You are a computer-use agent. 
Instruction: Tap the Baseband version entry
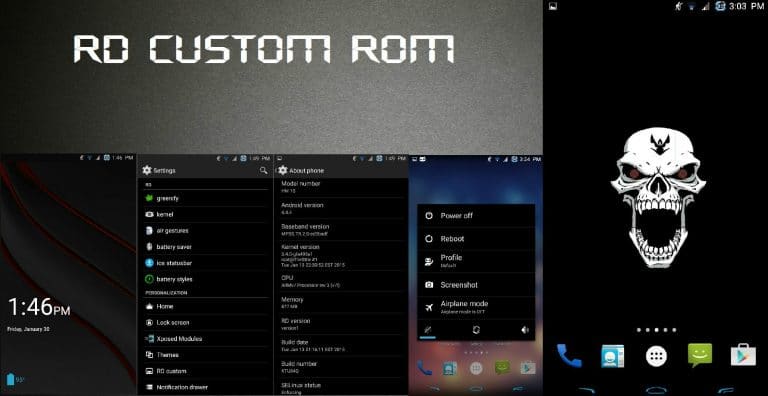pos(342,230)
